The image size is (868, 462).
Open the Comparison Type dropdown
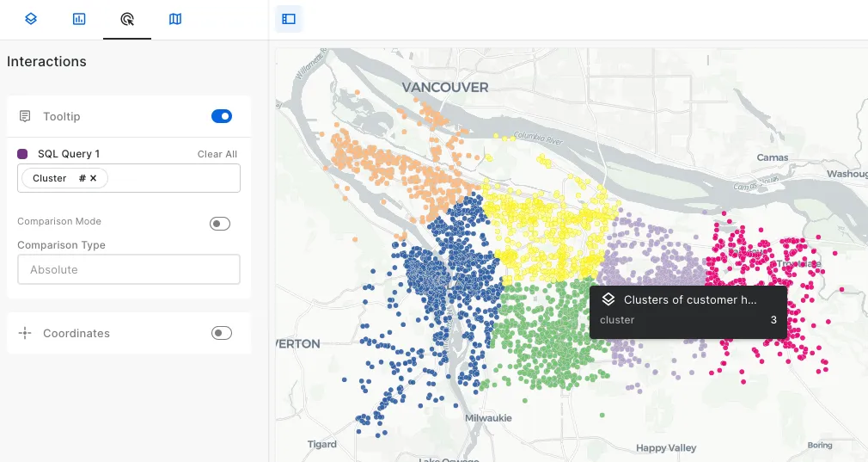(129, 269)
